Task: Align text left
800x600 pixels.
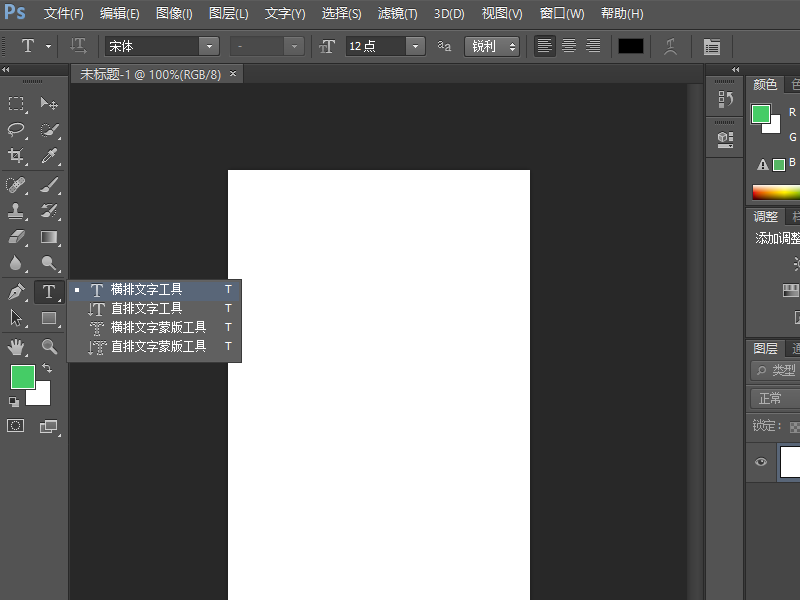Action: click(x=545, y=46)
